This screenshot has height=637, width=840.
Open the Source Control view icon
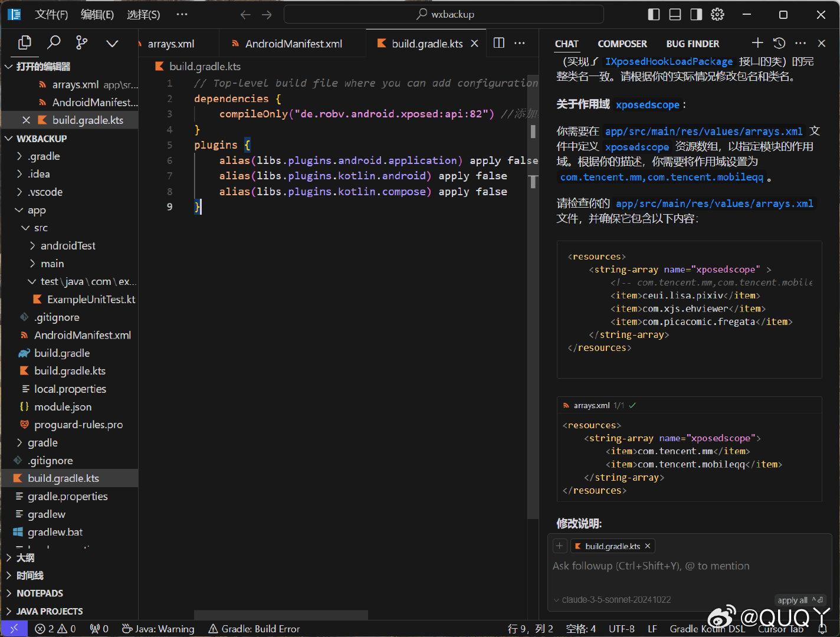[82, 42]
